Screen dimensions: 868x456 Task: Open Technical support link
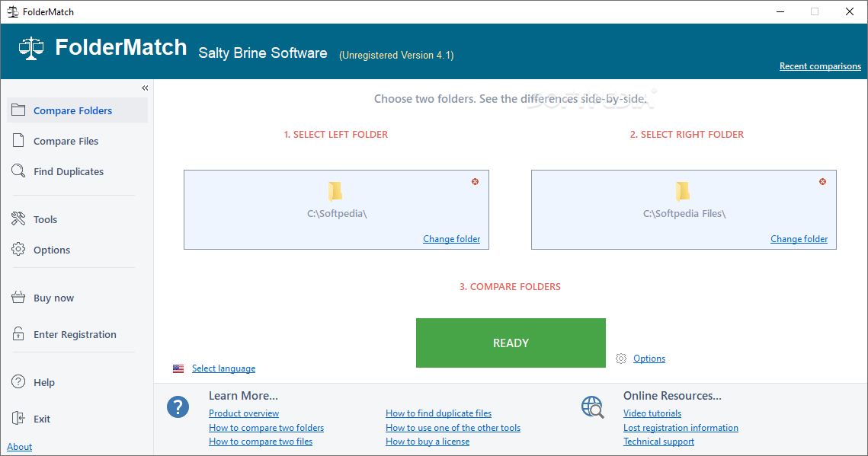[x=658, y=441]
